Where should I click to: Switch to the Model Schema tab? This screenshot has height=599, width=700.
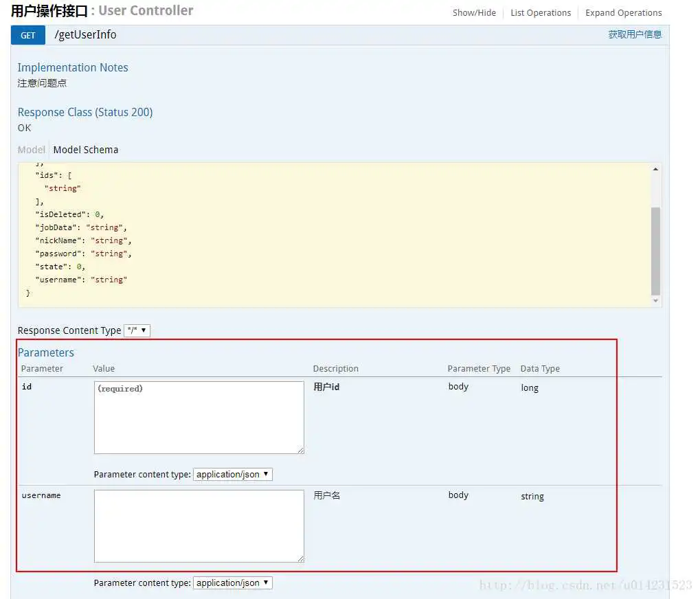tap(86, 150)
